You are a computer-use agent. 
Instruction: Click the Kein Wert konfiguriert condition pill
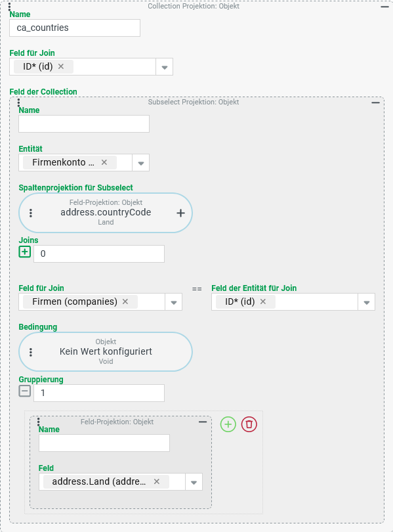[x=106, y=352]
